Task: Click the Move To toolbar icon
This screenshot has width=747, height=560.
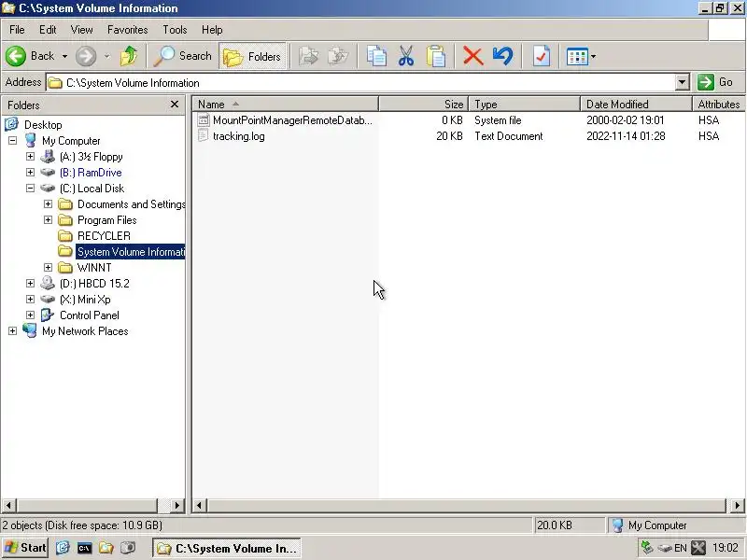Action: [x=309, y=56]
